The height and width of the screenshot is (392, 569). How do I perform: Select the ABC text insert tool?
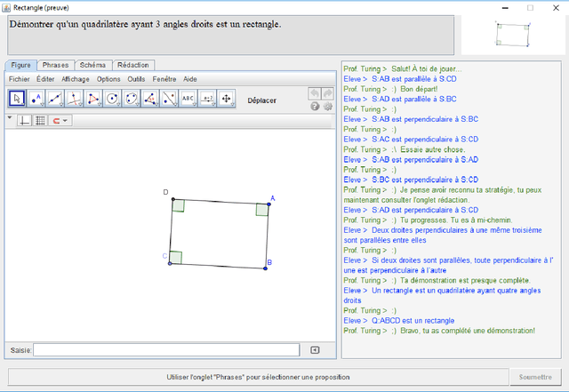point(188,98)
